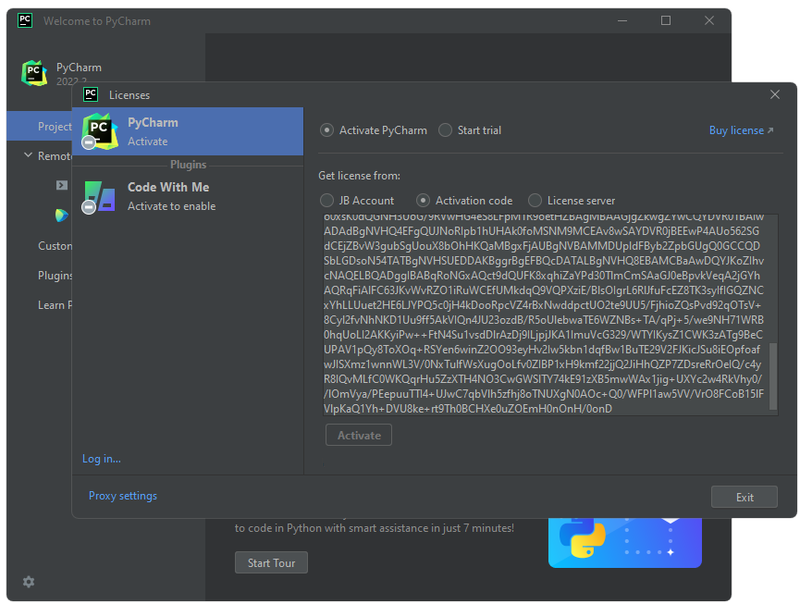Open the Plugins tab in the Welcome sidebar

click(x=55, y=275)
